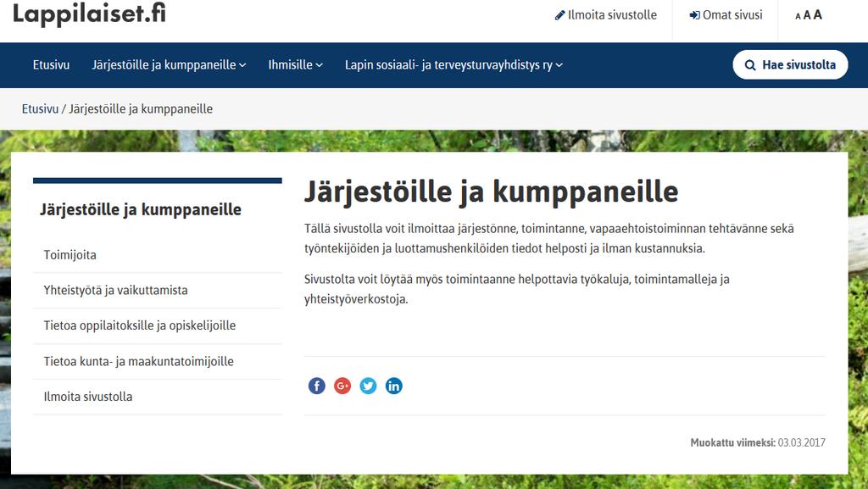Screen dimensions: 868x489
Task: Share page on Google Plus icon
Action: [x=342, y=386]
